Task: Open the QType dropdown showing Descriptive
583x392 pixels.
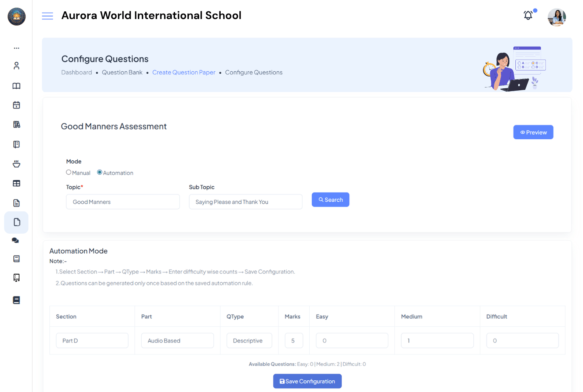Action: [249, 341]
